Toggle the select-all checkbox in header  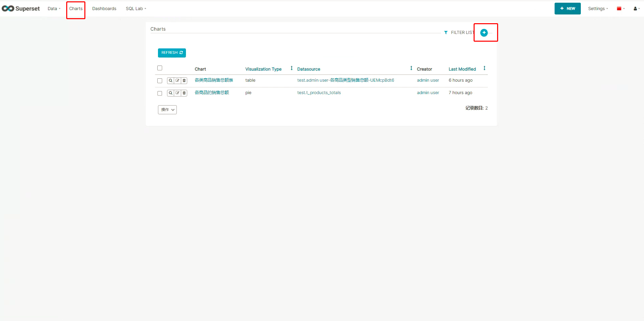pyautogui.click(x=160, y=68)
